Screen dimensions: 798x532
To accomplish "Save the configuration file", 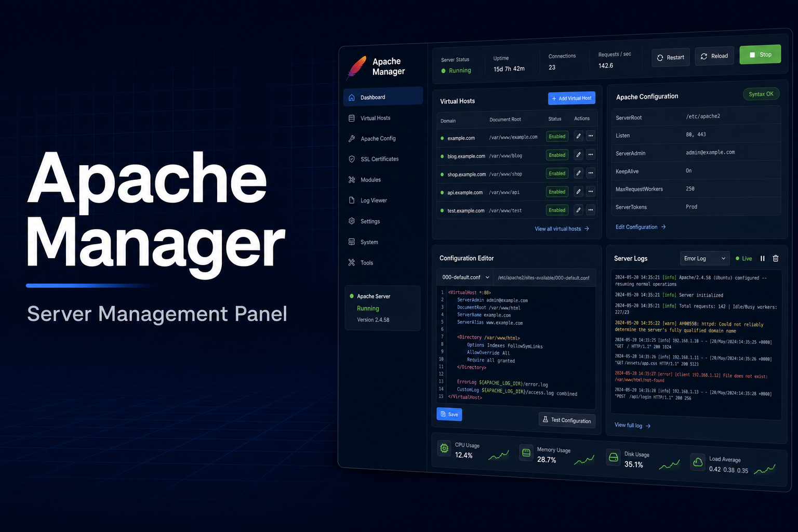I will coord(449,415).
